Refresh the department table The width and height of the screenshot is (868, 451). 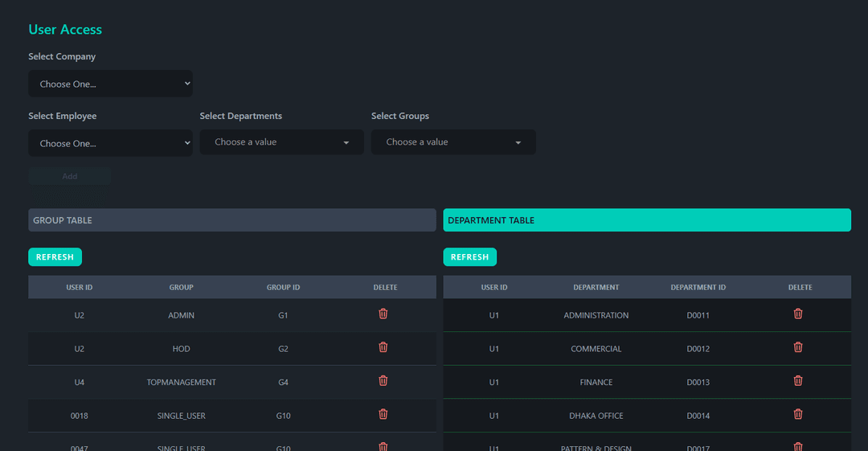tap(469, 257)
